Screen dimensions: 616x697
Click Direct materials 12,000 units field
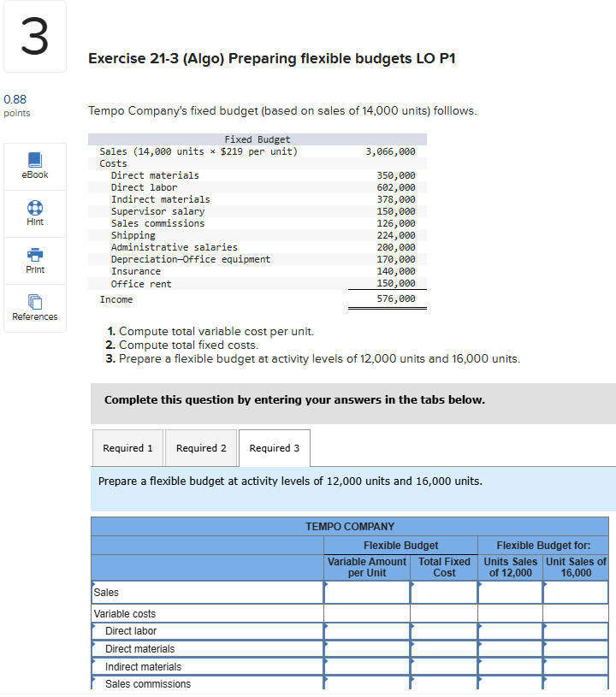511,649
